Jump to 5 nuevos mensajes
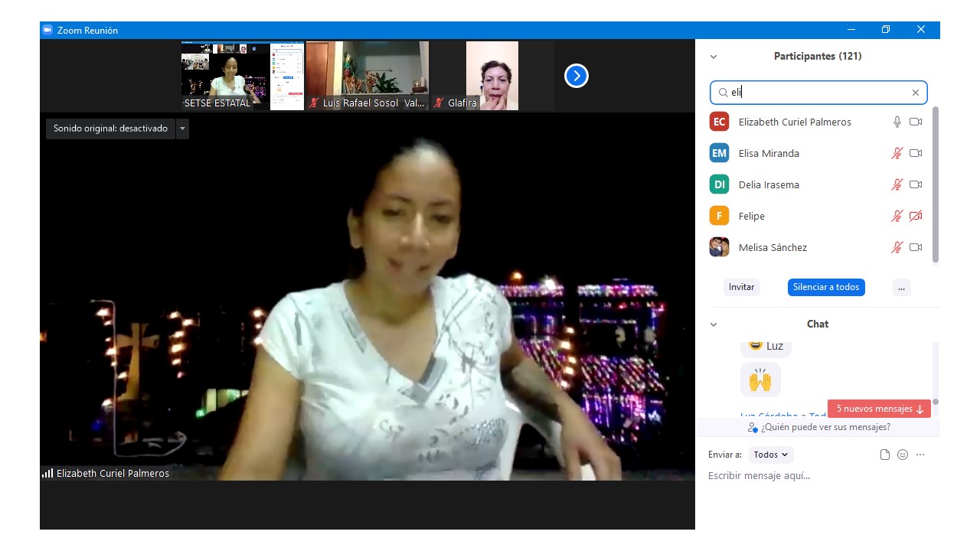 (879, 409)
